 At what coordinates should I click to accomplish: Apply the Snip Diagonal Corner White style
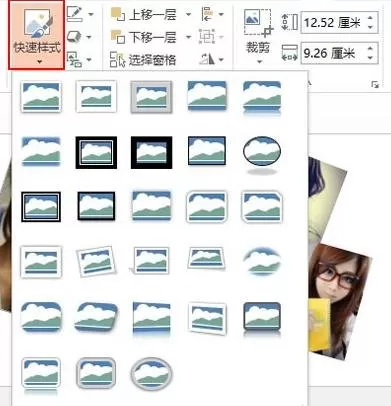pyautogui.click(x=262, y=207)
